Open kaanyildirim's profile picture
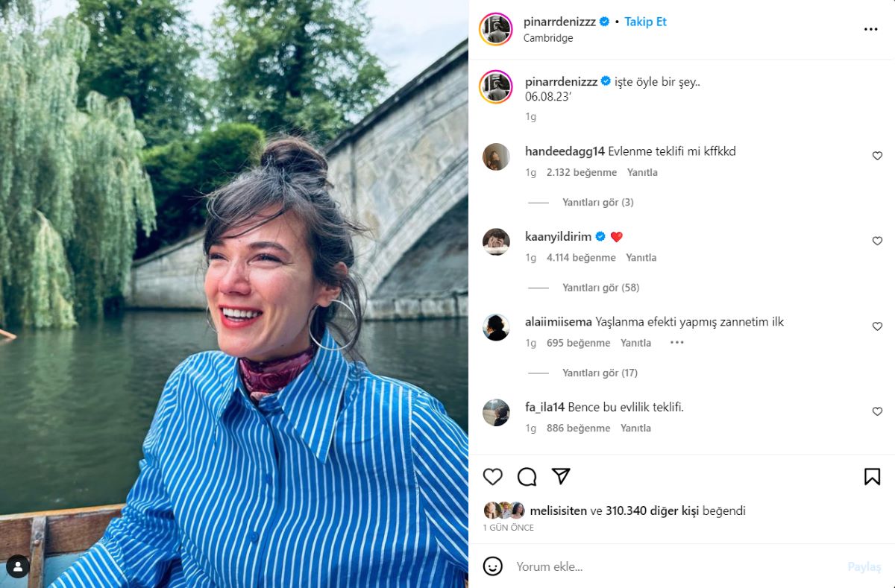This screenshot has height=588, width=895. tap(496, 242)
